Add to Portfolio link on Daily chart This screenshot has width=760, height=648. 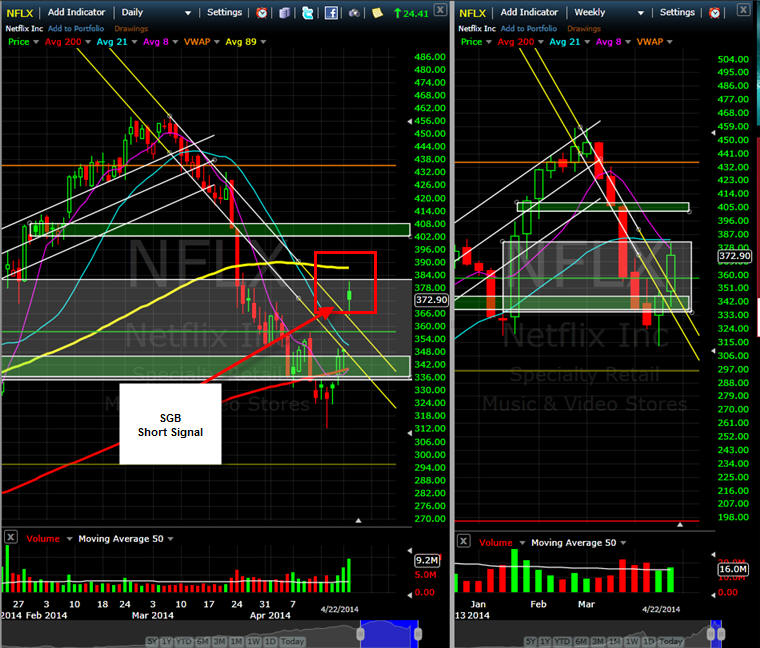pos(76,29)
